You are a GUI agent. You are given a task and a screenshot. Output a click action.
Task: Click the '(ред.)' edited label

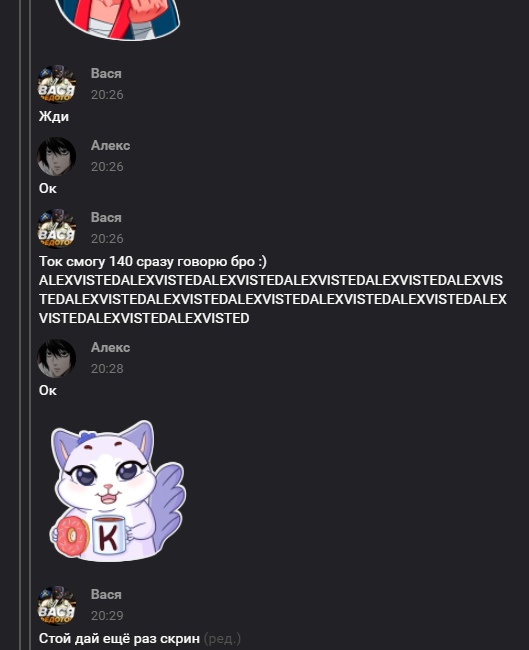(x=222, y=639)
